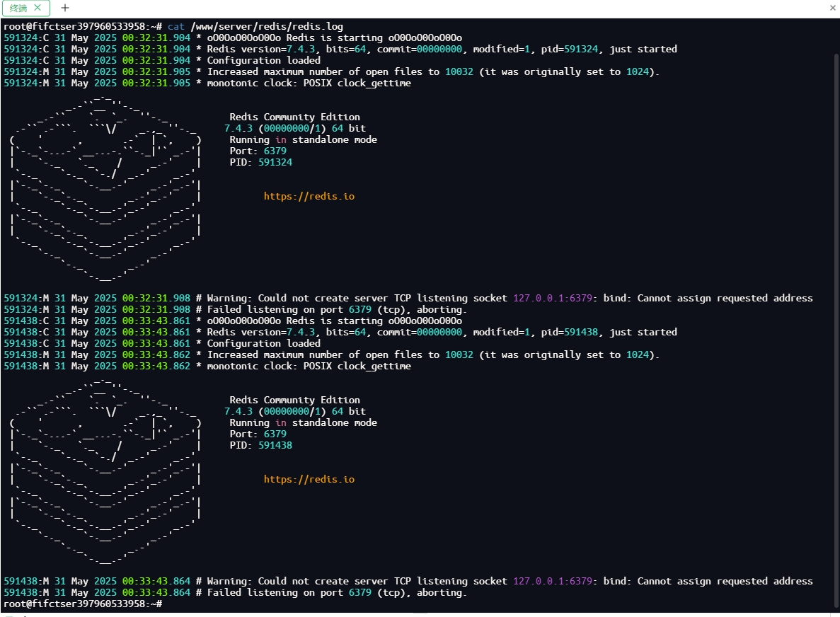
Task: Click 127.0.0.1:6379 in the 00:33:43.864 warning
Action: click(553, 581)
